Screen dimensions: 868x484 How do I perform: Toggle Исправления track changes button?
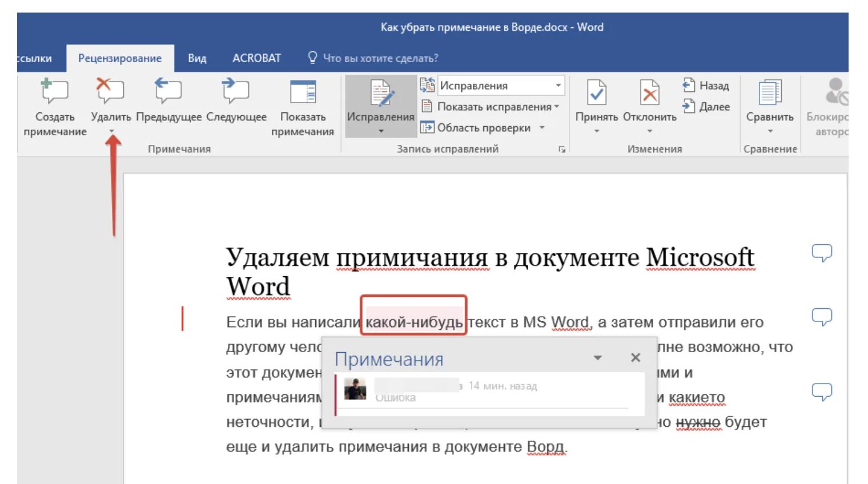pos(381,107)
